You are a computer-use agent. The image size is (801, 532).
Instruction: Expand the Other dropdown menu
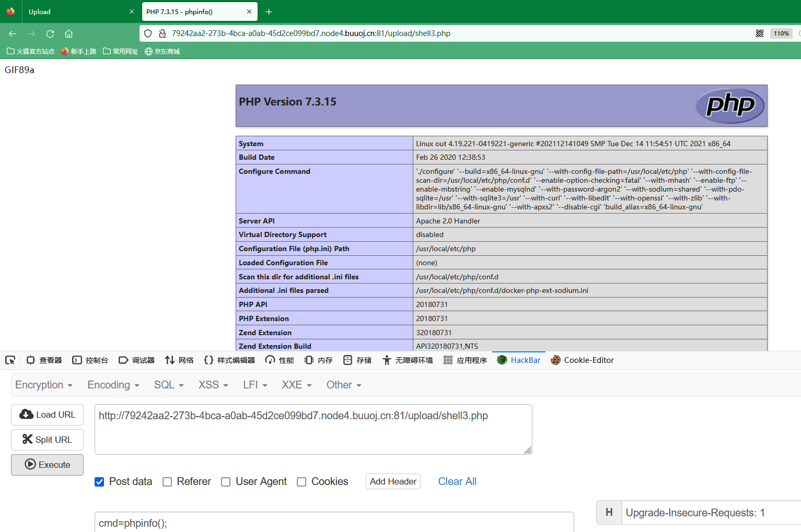click(344, 385)
